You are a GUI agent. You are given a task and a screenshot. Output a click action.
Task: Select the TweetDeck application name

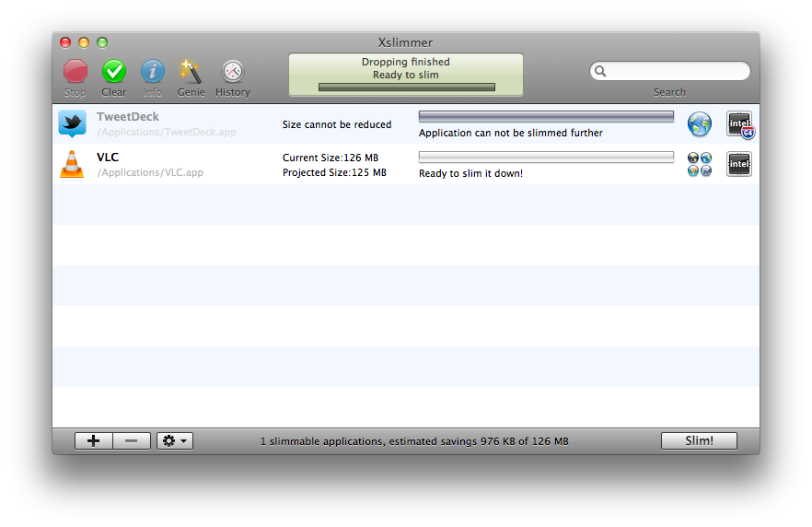tap(128, 117)
